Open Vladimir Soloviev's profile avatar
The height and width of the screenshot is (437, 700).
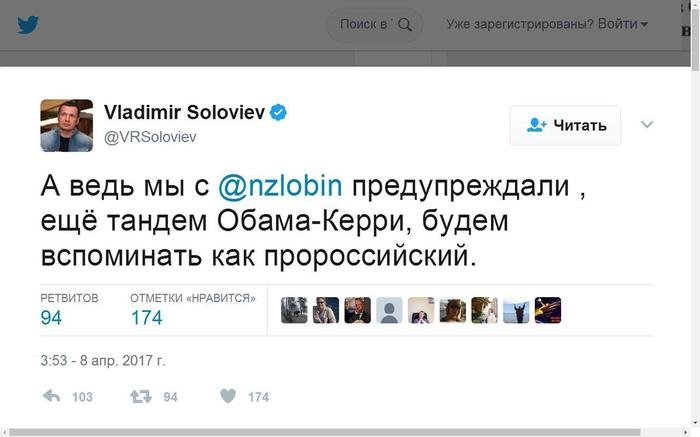66,125
